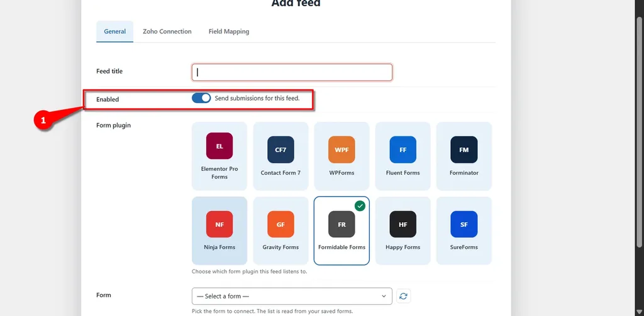Select the SureForms SF icon
Viewport: 644px width, 316px height.
(x=464, y=224)
